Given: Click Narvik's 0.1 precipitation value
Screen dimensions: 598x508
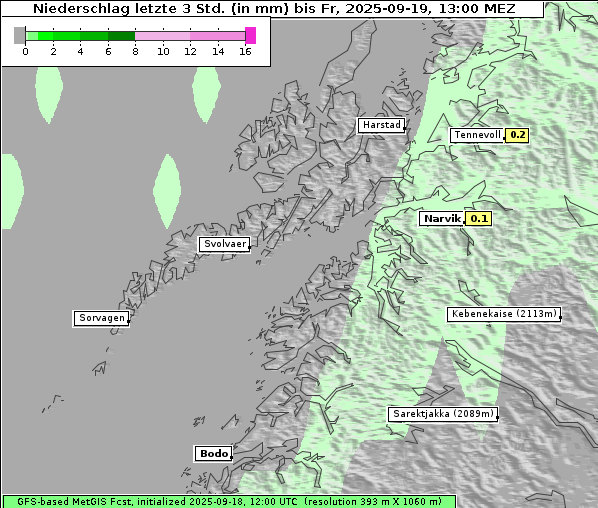Looking at the screenshot, I should point(479,219).
